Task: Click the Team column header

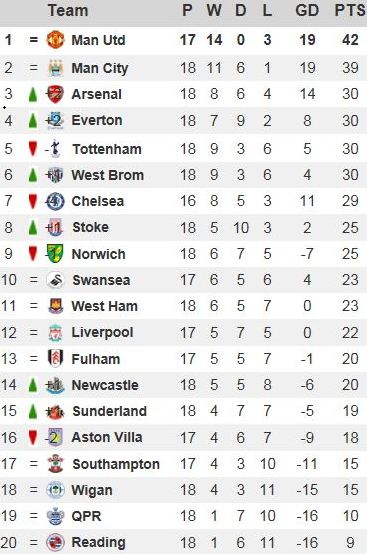Action: coord(68,10)
